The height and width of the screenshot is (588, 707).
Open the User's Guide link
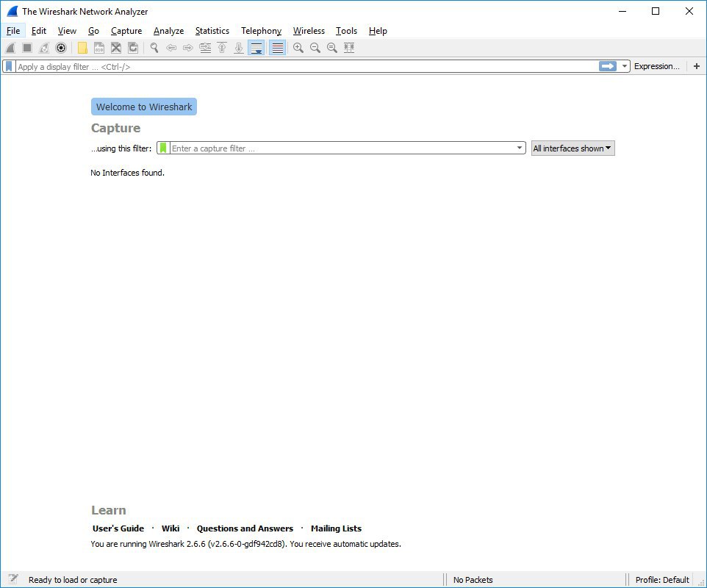tap(118, 528)
